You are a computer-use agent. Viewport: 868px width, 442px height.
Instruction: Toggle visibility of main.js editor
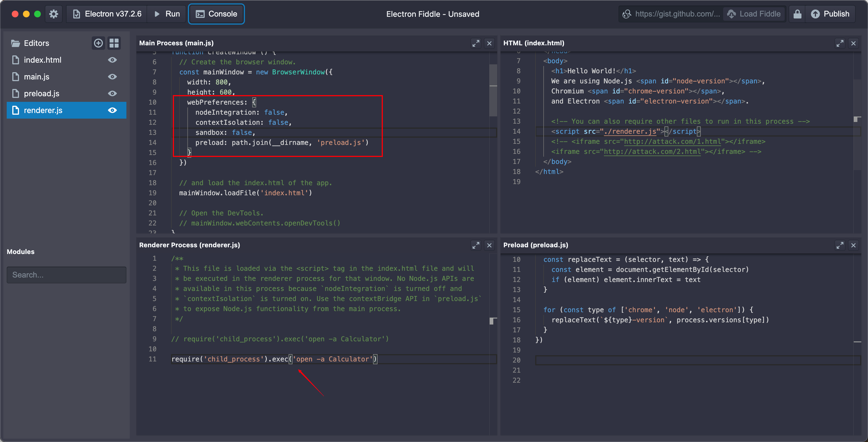coord(112,77)
